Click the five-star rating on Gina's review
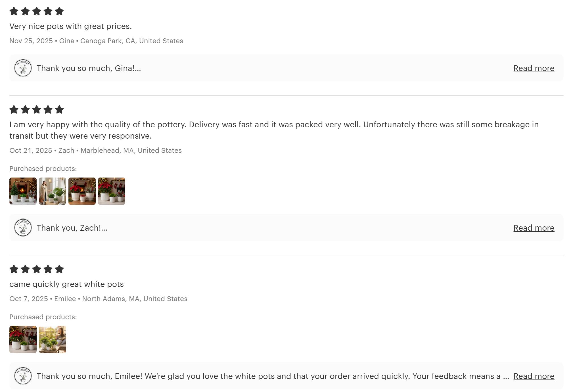The width and height of the screenshot is (571, 392). click(x=37, y=11)
